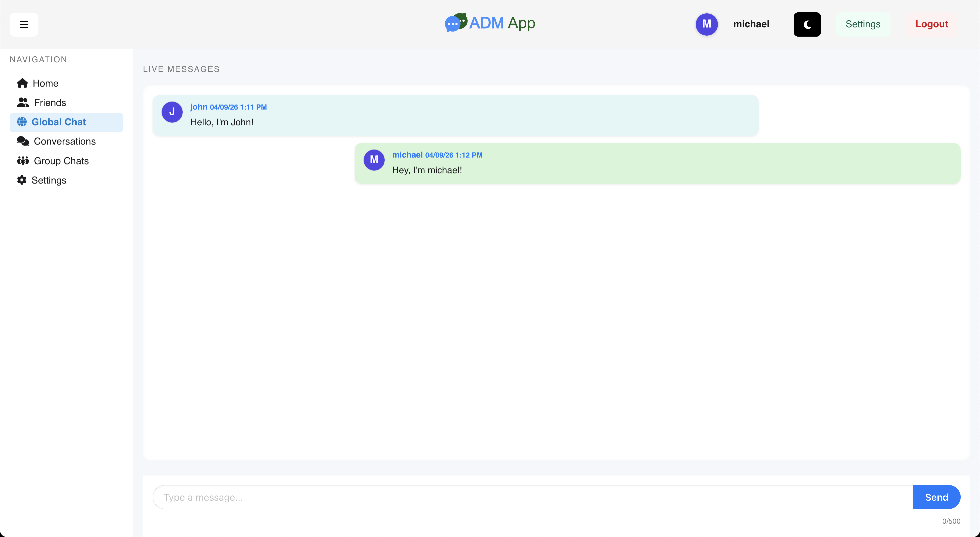980x537 pixels.
Task: Send the message with the Send button
Action: click(x=936, y=497)
